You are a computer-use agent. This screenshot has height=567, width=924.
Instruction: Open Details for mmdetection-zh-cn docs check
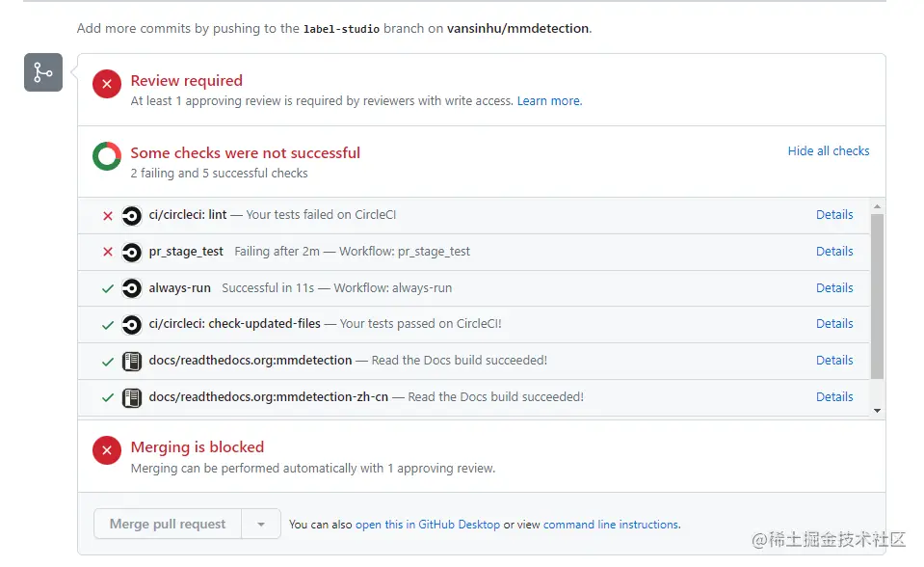(x=834, y=396)
